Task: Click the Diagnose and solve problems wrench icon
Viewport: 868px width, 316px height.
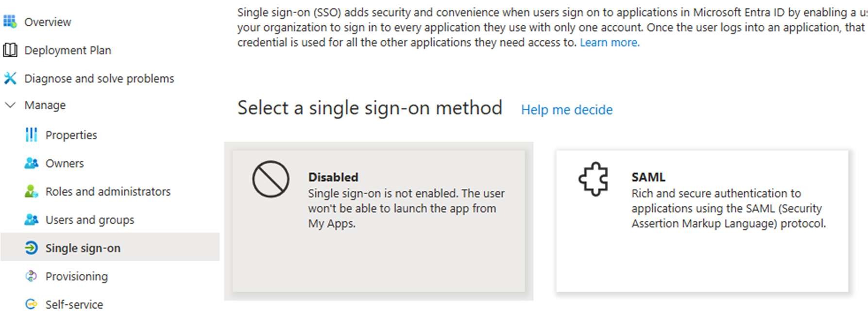Action: pyautogui.click(x=10, y=78)
